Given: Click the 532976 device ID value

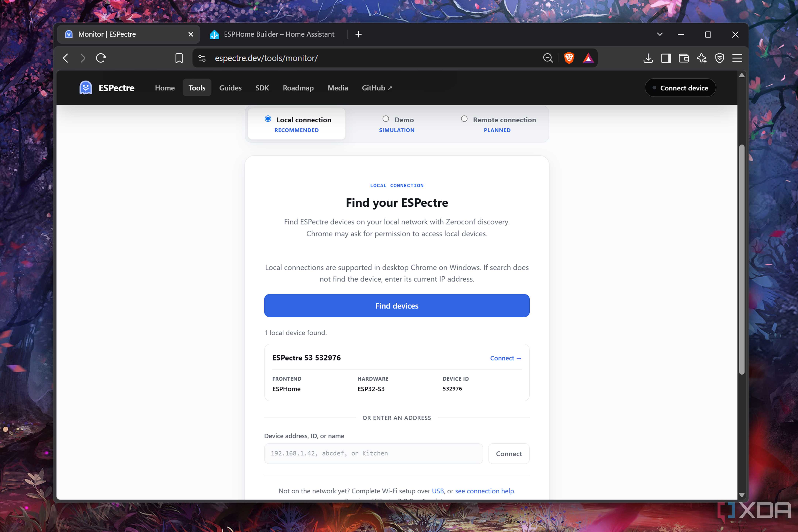Looking at the screenshot, I should click(x=452, y=389).
